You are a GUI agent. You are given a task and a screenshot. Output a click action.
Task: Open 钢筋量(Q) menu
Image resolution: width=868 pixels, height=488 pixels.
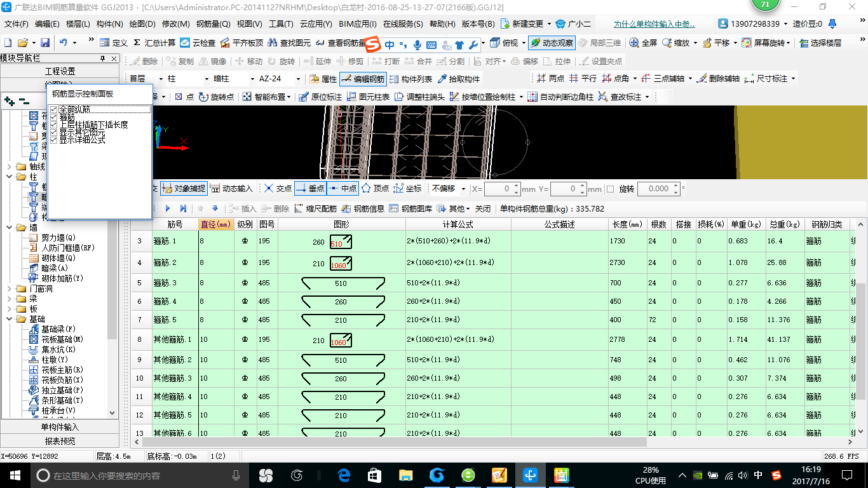pos(213,24)
